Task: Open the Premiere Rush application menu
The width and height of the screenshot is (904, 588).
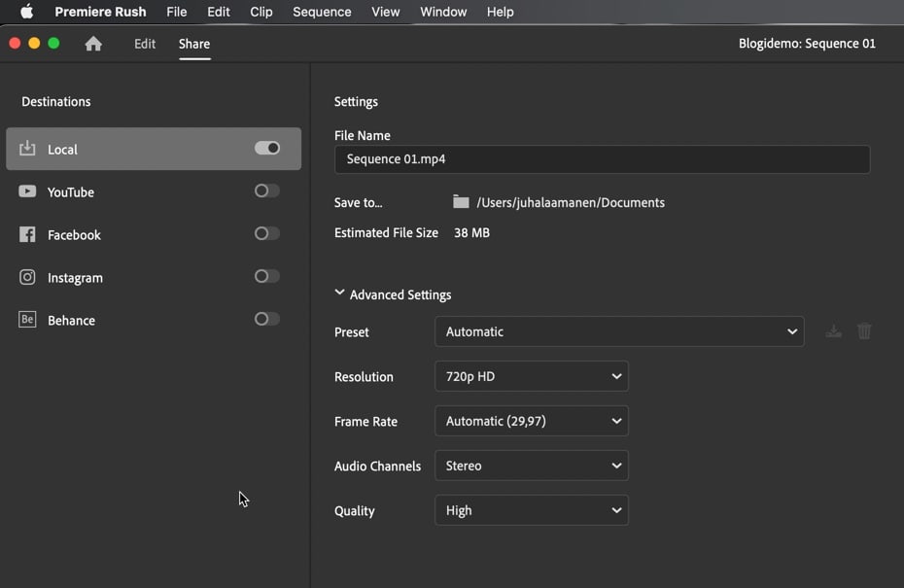Action: [100, 12]
